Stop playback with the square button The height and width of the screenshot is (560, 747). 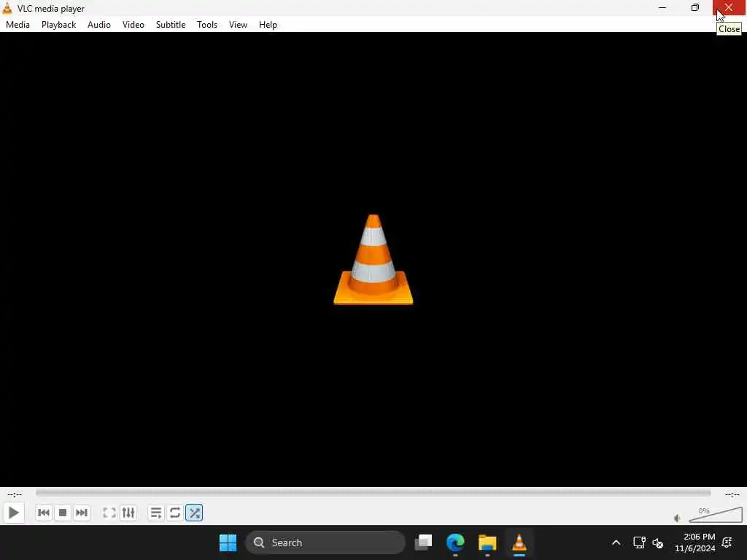63,513
